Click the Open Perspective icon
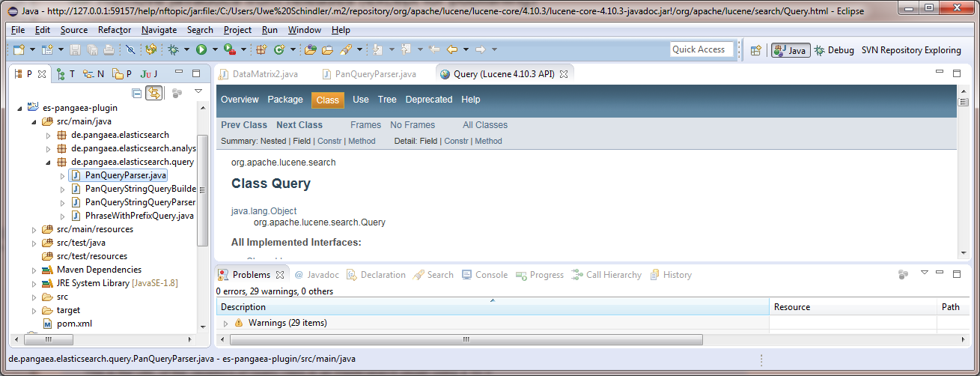The image size is (980, 376). pyautogui.click(x=756, y=50)
